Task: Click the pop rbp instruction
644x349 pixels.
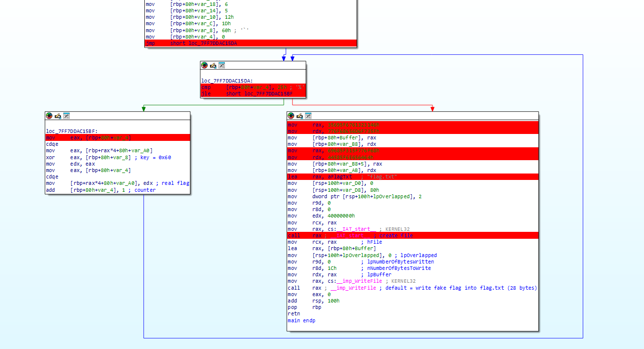Action: [x=304, y=307]
